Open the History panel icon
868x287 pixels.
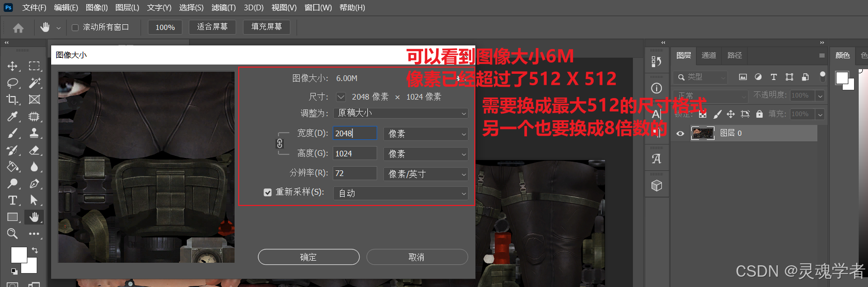(657, 62)
